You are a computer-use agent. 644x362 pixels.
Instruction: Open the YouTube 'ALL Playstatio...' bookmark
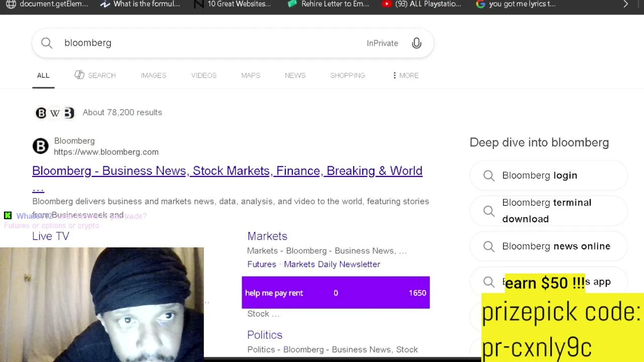pos(422,4)
